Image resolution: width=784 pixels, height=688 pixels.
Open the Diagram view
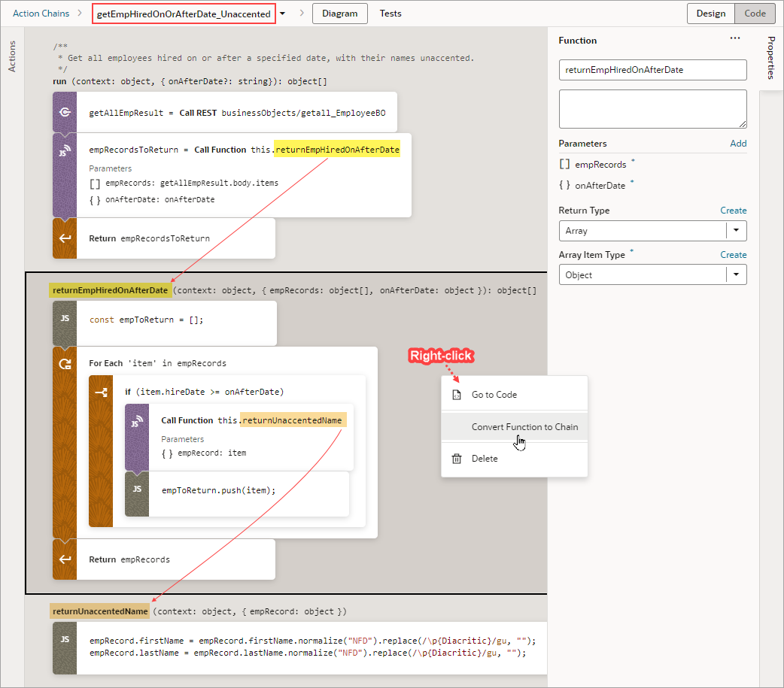pos(340,14)
